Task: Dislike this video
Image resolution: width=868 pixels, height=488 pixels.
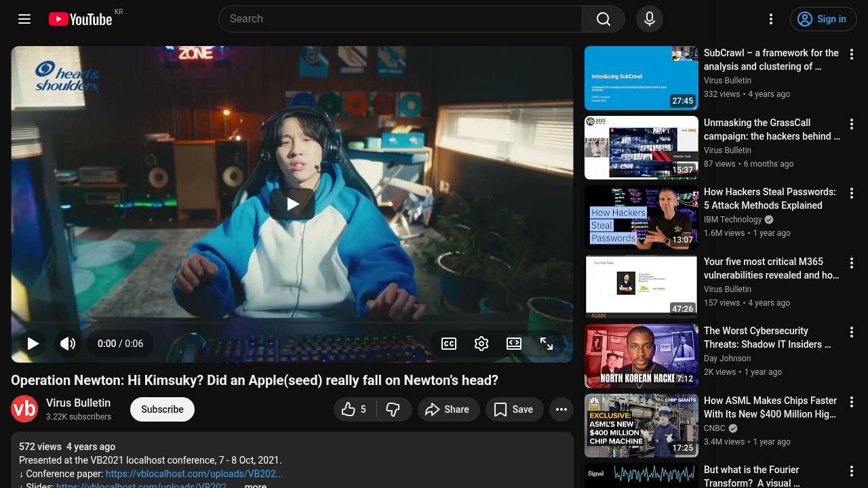Action: [x=393, y=409]
